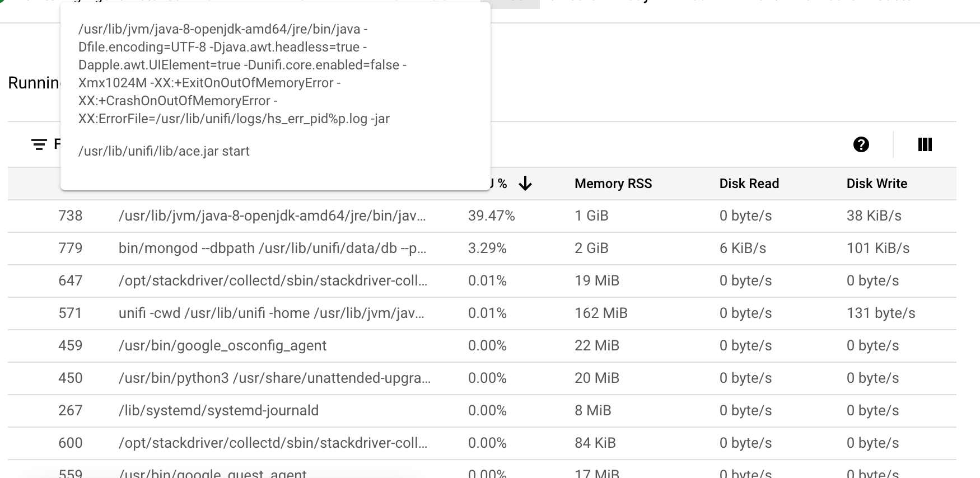Click the python3 unattended-upgrades command
The image size is (980, 478).
click(x=274, y=378)
